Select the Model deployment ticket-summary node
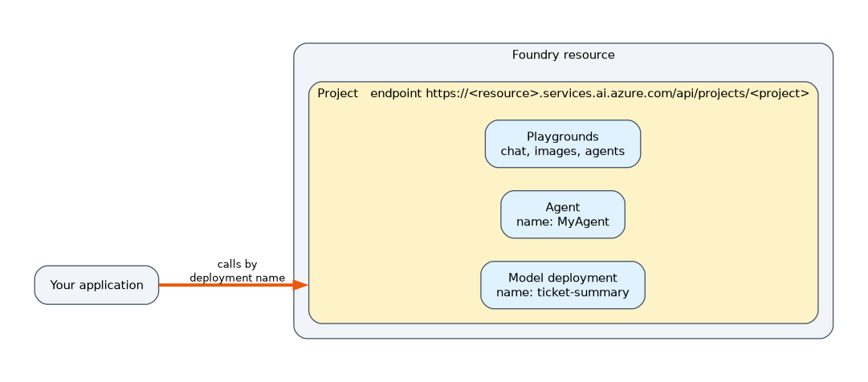868x382 pixels. click(562, 285)
